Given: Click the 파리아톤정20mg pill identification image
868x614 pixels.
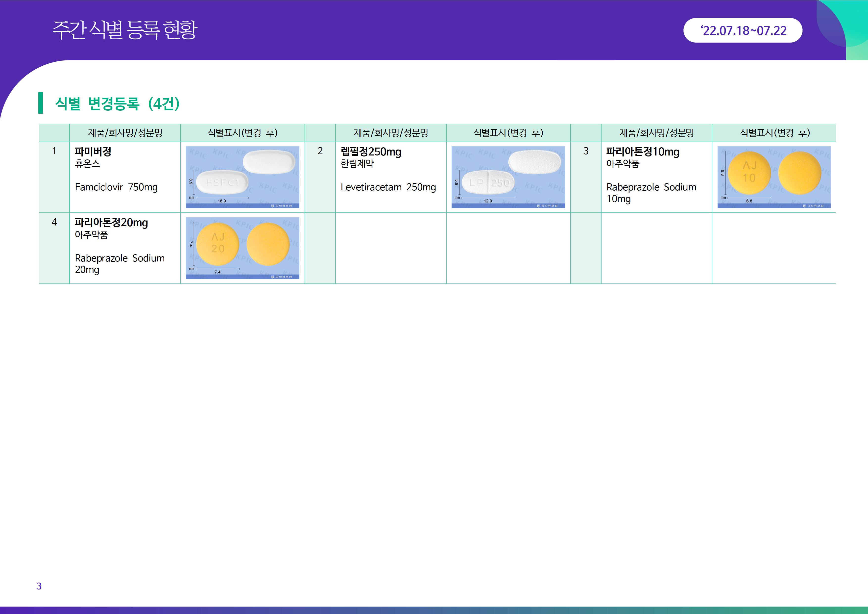Looking at the screenshot, I should (x=242, y=248).
